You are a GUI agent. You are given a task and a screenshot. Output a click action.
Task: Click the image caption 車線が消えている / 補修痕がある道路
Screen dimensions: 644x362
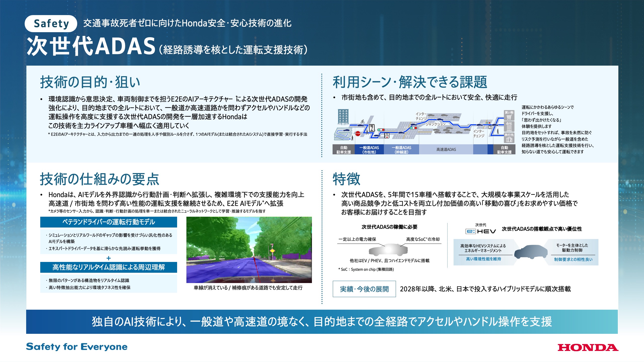pos(248,288)
